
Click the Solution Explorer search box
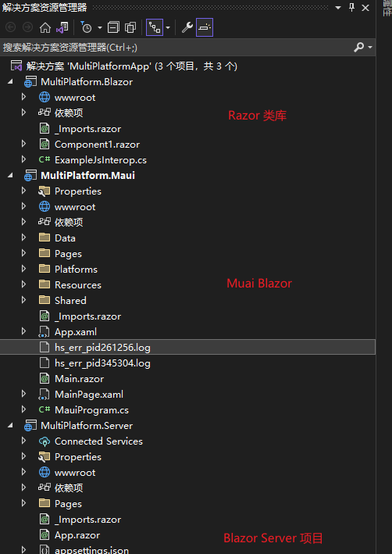tap(176, 48)
